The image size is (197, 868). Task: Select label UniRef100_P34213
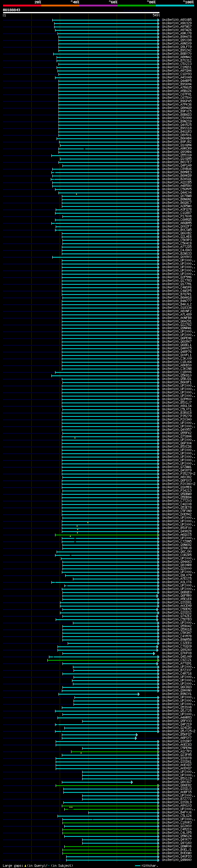177,491
